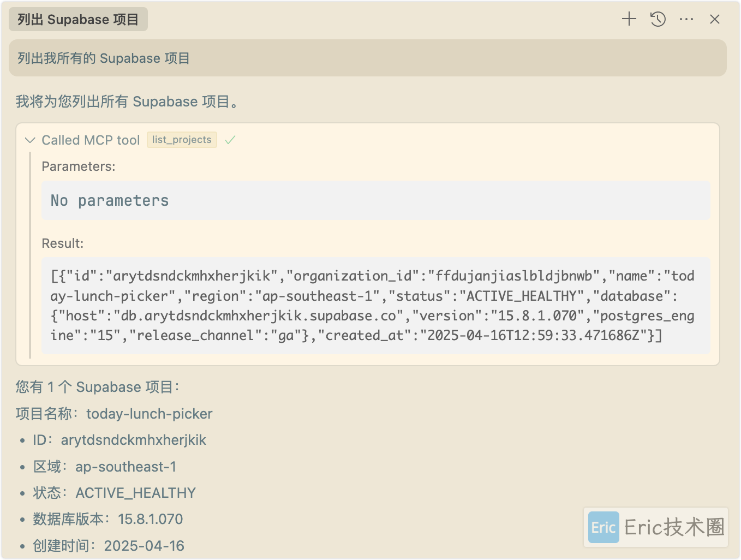Viewport: 741px width, 560px height.
Task: Open chat history clock icon
Action: pos(658,19)
